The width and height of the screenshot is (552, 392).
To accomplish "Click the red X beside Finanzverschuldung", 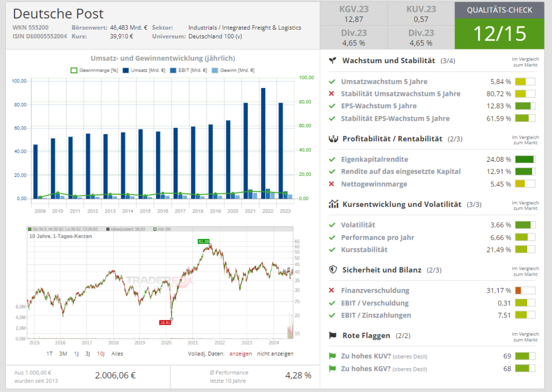I will click(332, 291).
